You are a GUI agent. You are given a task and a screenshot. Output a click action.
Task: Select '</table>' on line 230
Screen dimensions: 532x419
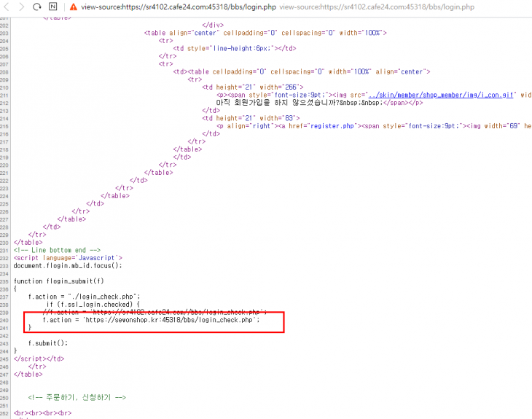[x=28, y=242]
